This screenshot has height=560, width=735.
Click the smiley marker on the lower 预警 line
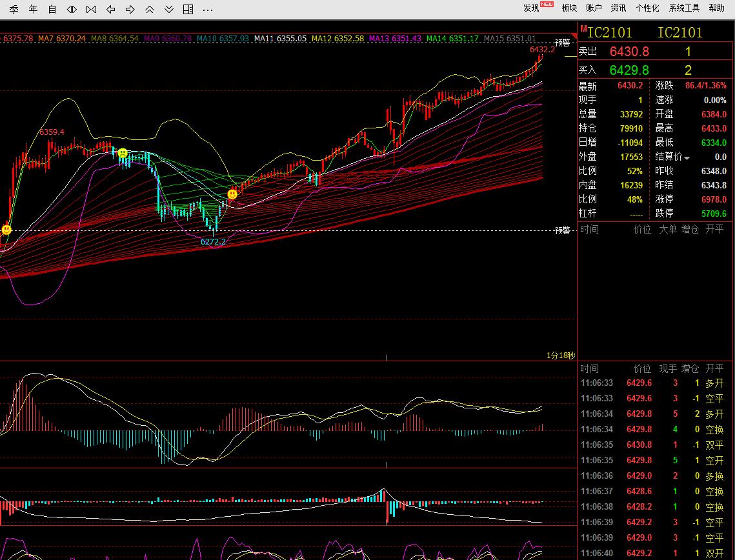[6, 230]
